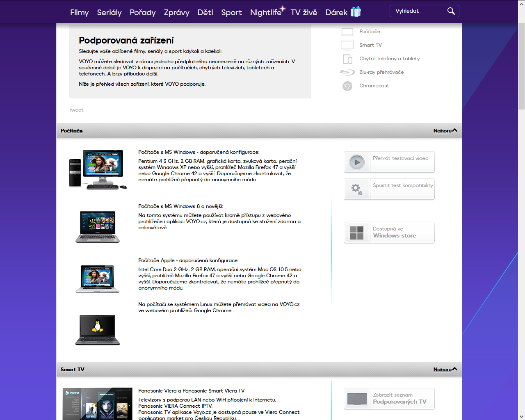Play the test video button
This screenshot has width=525, height=420.
click(x=389, y=162)
